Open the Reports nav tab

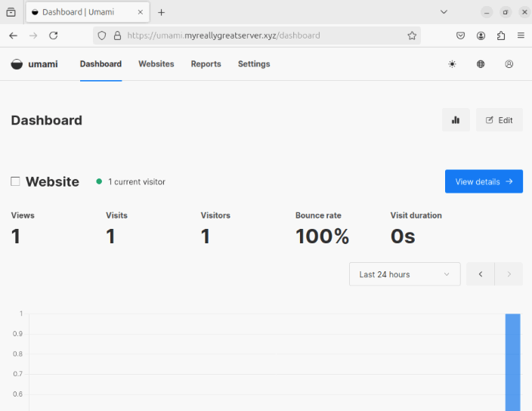(x=206, y=64)
